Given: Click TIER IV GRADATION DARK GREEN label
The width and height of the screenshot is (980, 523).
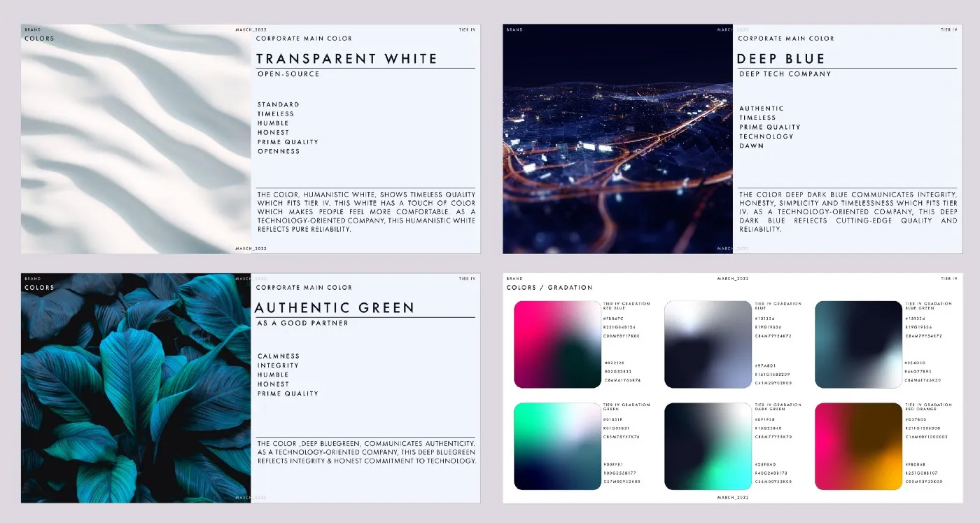Looking at the screenshot, I should click(778, 407).
